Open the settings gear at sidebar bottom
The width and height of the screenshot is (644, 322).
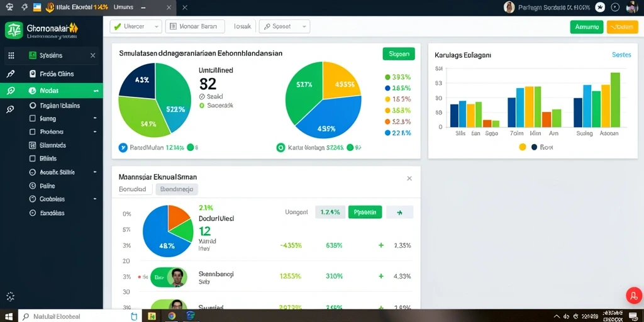[x=11, y=297]
